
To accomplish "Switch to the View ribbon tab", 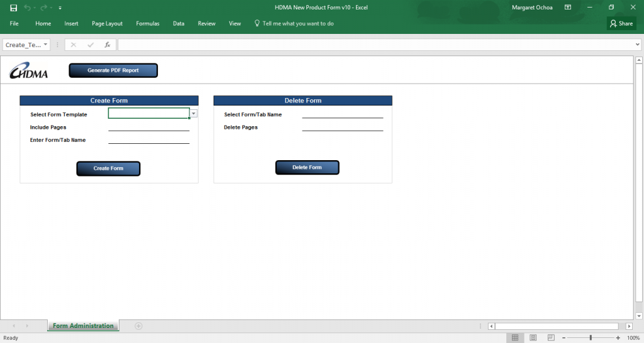I will click(x=235, y=23).
